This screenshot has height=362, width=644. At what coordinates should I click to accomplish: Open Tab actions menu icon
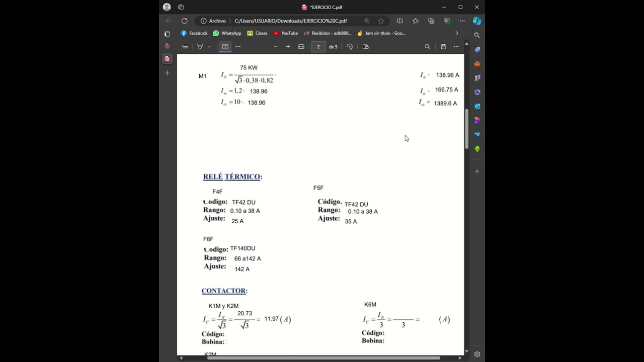167,34
